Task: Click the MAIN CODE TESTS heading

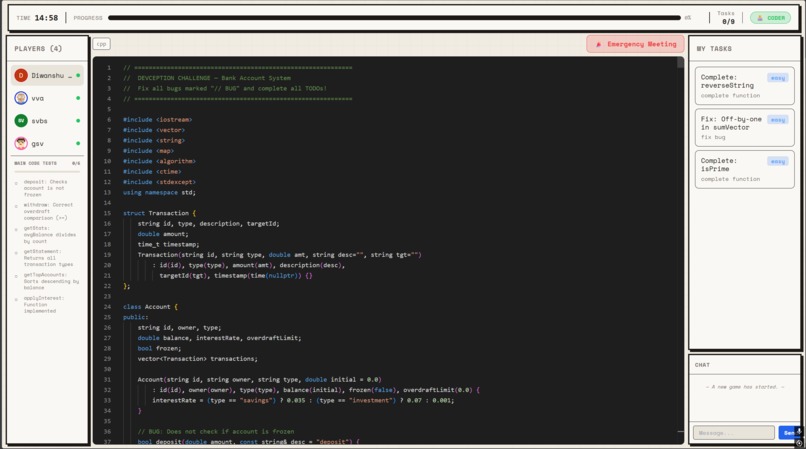Action: pyautogui.click(x=35, y=164)
